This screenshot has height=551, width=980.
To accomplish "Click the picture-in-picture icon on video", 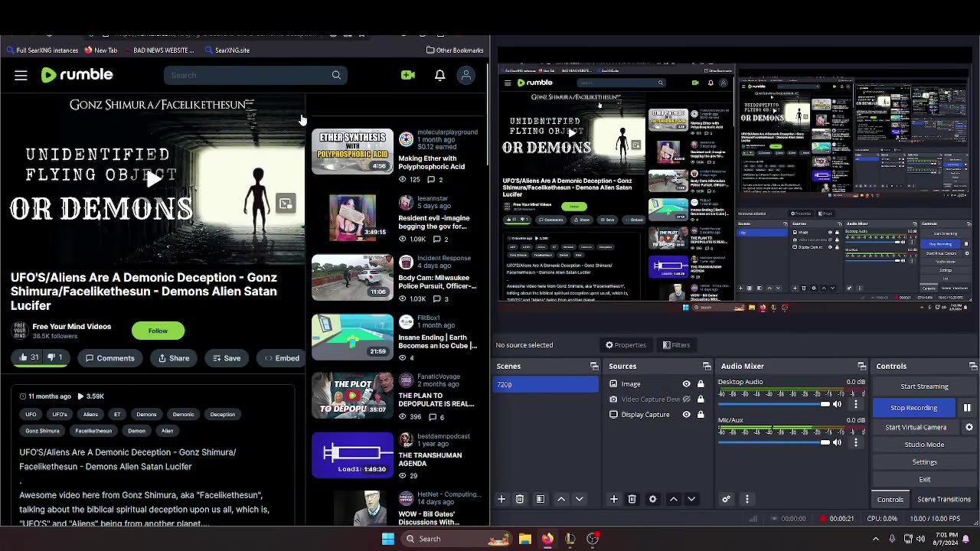I will point(286,204).
